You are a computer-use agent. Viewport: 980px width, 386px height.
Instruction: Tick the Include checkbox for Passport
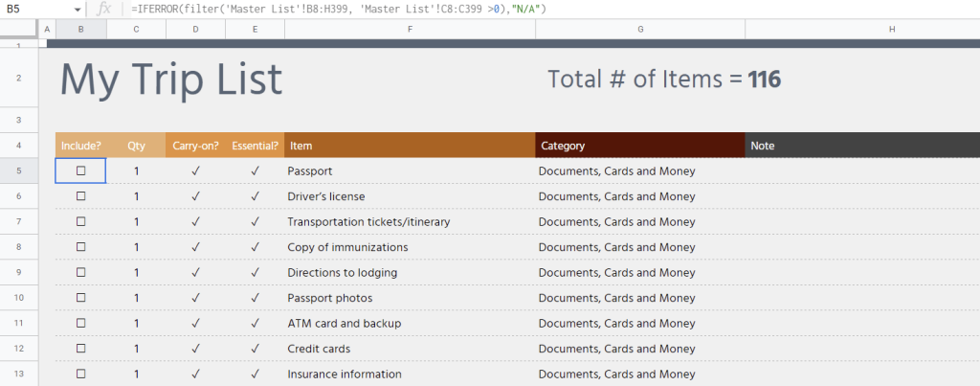pyautogui.click(x=80, y=170)
